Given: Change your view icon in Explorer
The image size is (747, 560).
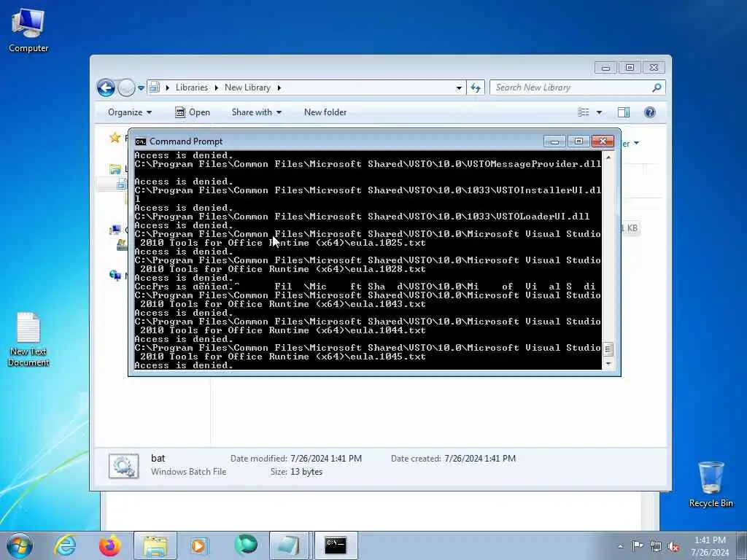Looking at the screenshot, I should 584,112.
